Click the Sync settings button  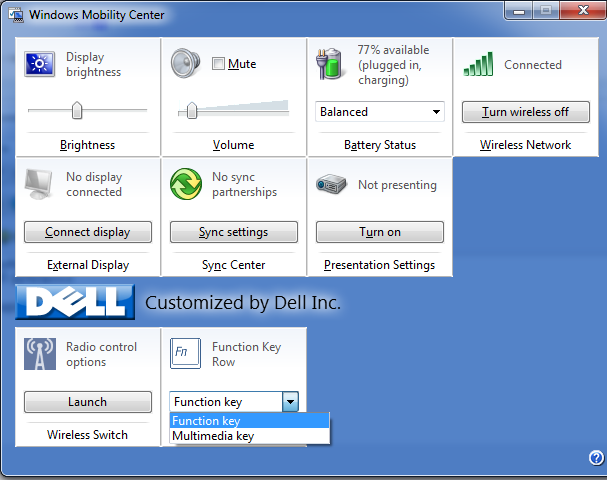tap(234, 232)
